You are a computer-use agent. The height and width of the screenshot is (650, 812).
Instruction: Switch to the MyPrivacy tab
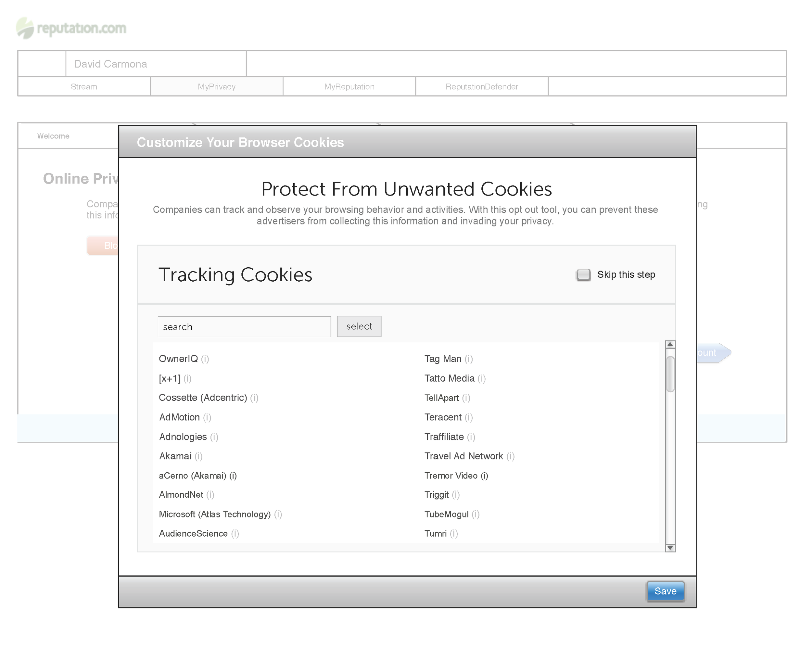217,87
